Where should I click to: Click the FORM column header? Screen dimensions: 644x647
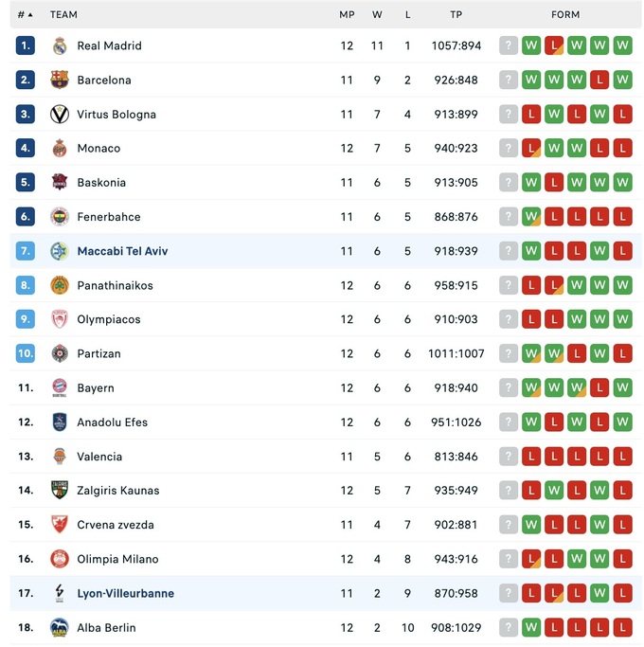tap(565, 14)
